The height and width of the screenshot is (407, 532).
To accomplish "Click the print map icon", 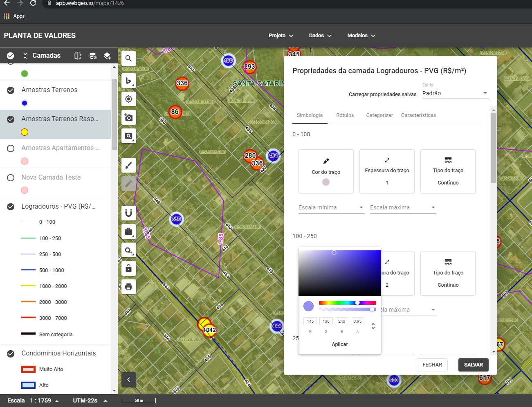I will click(128, 286).
